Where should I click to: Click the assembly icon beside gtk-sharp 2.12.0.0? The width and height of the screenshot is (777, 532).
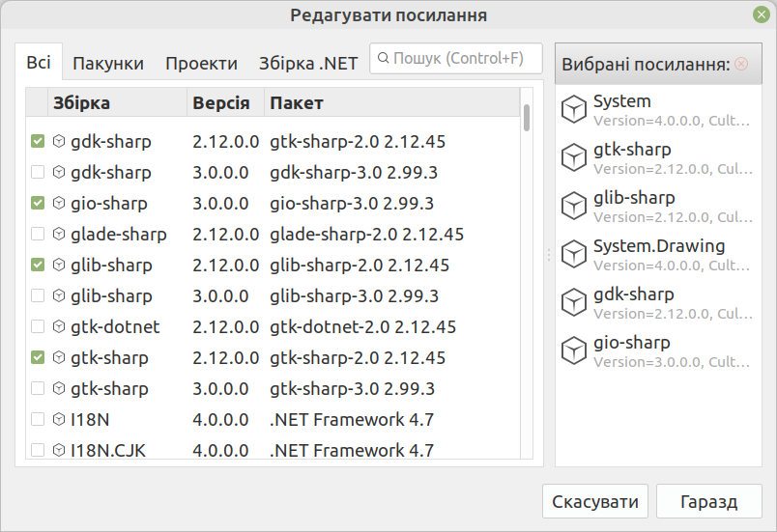coord(59,357)
